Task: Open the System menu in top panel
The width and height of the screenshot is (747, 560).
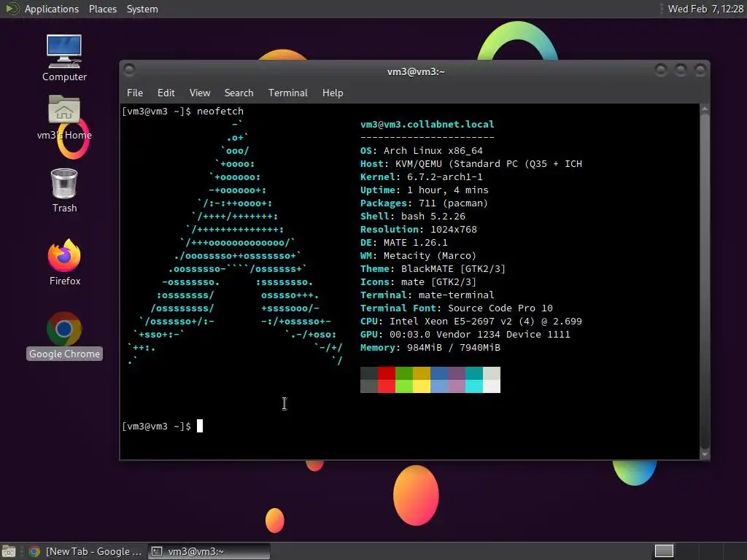Action: pyautogui.click(x=142, y=9)
